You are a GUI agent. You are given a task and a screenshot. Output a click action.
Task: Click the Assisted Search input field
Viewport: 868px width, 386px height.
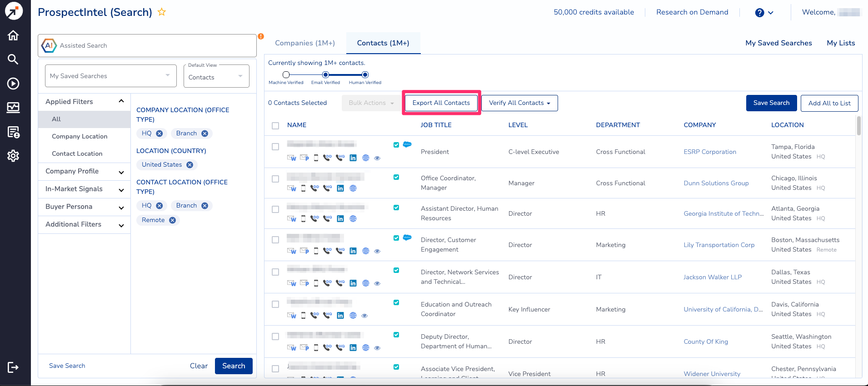pyautogui.click(x=147, y=45)
